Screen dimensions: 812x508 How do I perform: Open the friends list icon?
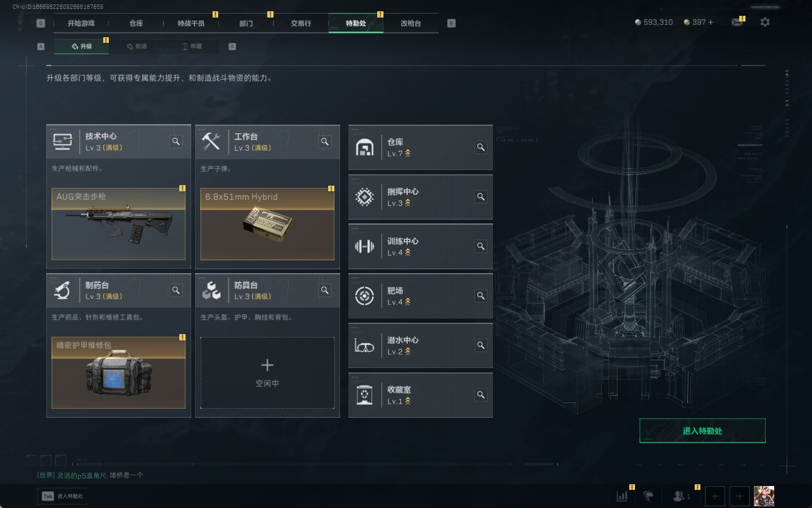681,496
